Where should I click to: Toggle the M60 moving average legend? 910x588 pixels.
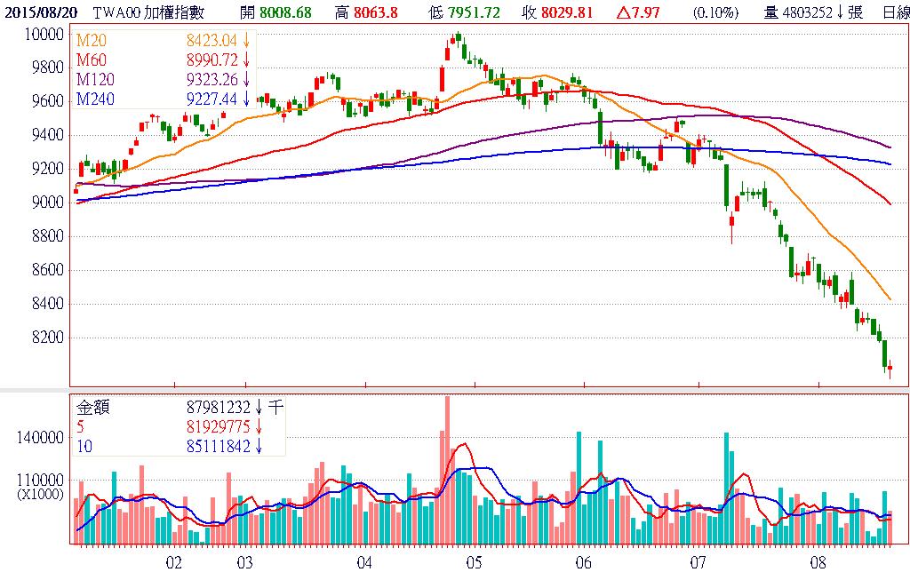point(92,60)
